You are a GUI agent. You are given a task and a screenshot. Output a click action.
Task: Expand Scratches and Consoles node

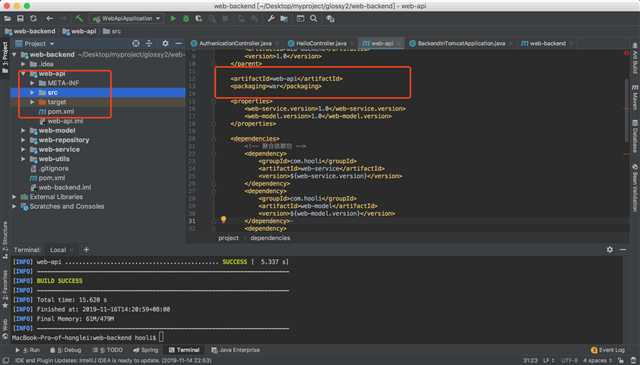(14, 207)
